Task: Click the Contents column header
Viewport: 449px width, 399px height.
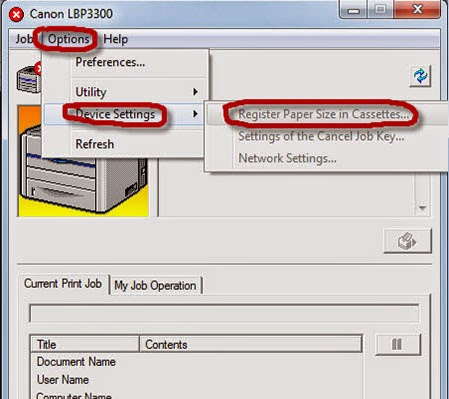Action: 251,344
